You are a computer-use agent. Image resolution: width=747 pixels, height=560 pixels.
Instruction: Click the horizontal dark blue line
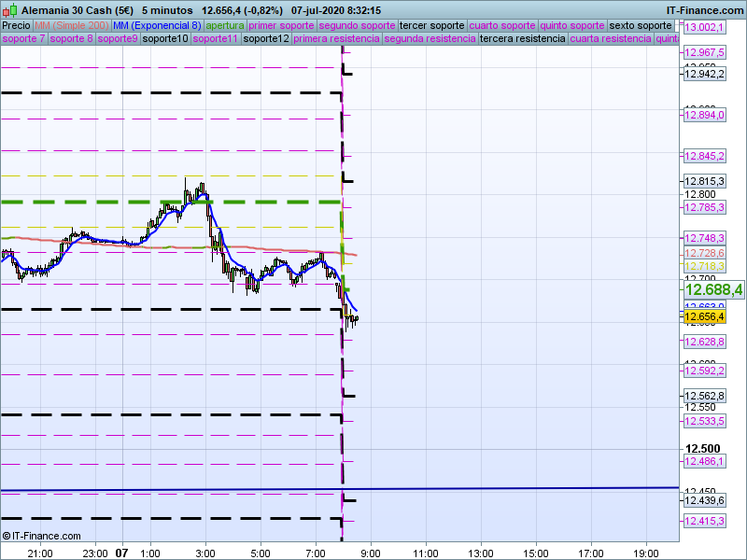(514, 488)
